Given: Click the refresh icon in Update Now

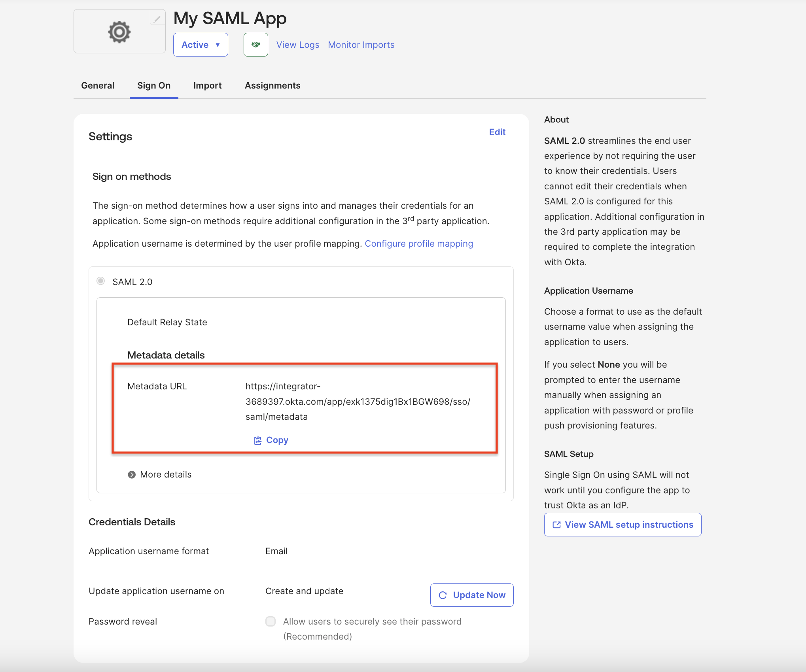Looking at the screenshot, I should (x=443, y=595).
